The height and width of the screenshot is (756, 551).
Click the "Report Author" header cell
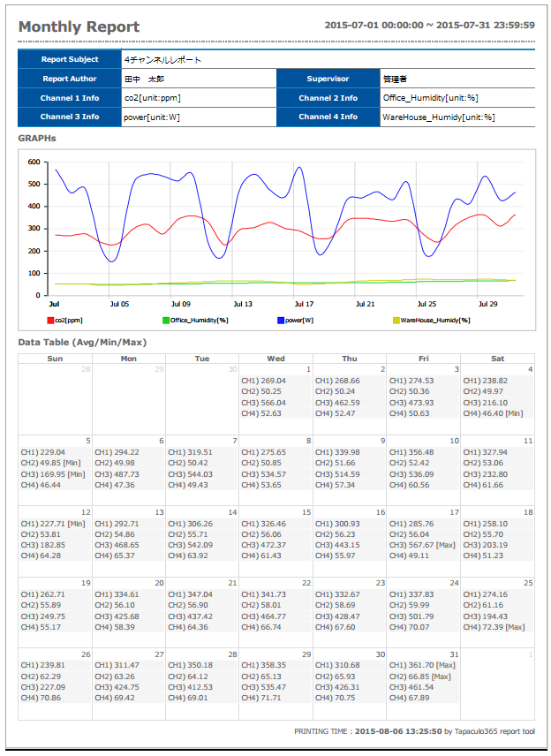point(70,79)
